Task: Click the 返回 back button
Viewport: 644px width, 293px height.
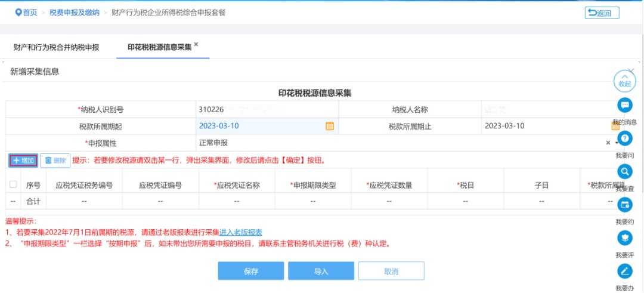Action: click(x=602, y=13)
